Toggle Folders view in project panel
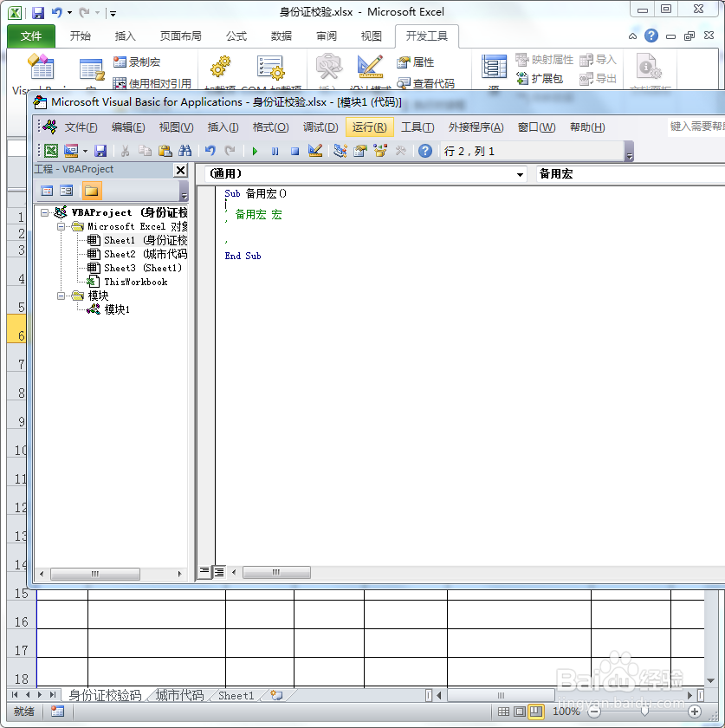Viewport: 725px width, 728px height. click(x=92, y=191)
